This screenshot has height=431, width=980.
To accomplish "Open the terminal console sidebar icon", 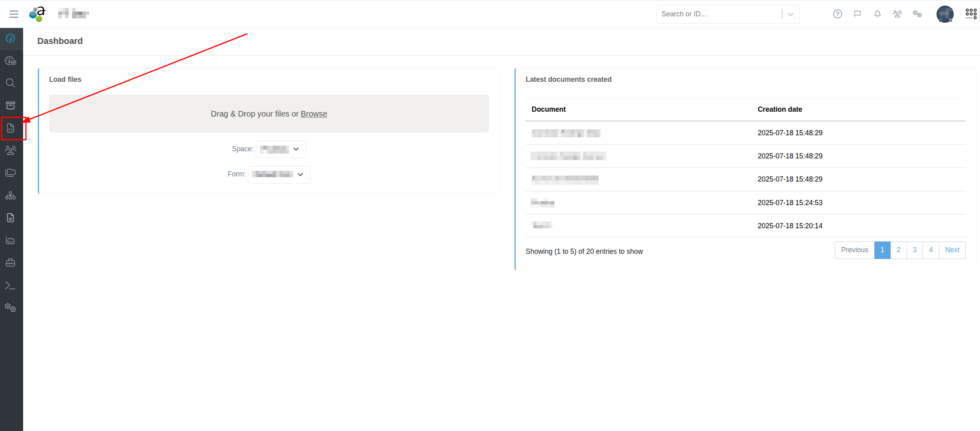I will (x=11, y=285).
